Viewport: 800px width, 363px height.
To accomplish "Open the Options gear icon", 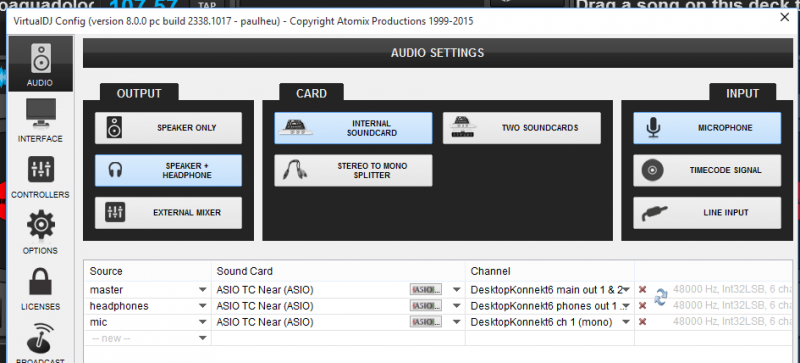I will (x=41, y=225).
